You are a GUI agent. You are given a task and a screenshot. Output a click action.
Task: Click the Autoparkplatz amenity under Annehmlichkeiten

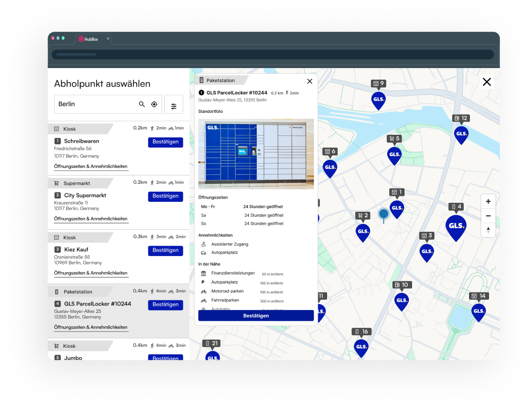click(224, 252)
